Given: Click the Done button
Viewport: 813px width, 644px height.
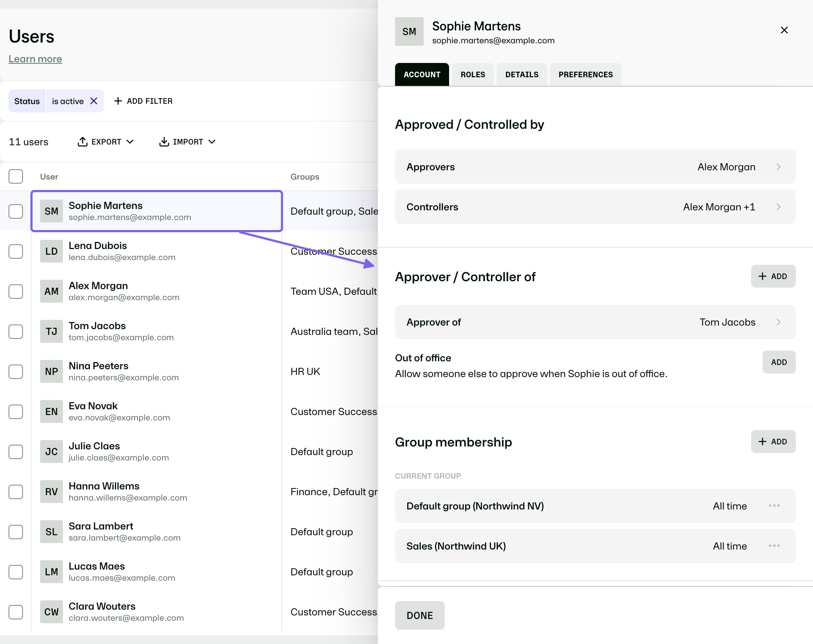Looking at the screenshot, I should coord(420,615).
